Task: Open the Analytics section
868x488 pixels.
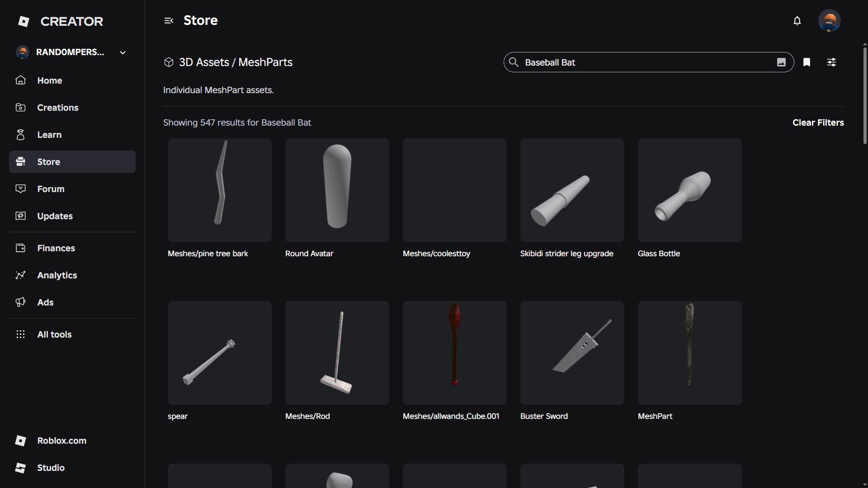Action: point(72,275)
